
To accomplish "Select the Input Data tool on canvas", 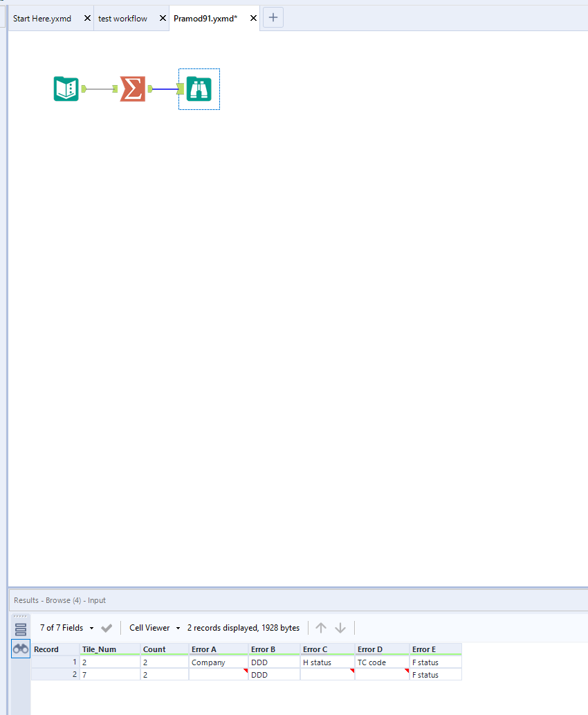I will click(x=66, y=89).
